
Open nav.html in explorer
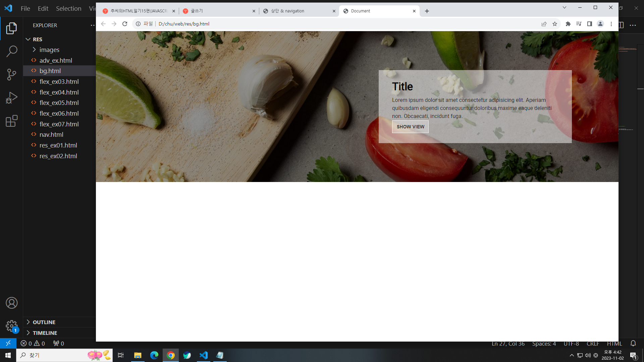(51, 134)
